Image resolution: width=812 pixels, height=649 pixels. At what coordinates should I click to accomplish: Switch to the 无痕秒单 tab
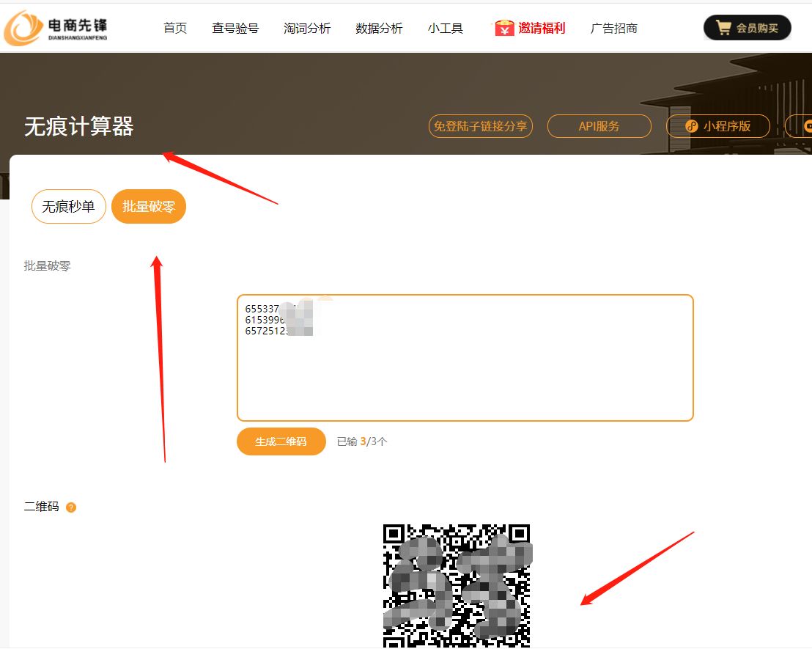(x=68, y=206)
